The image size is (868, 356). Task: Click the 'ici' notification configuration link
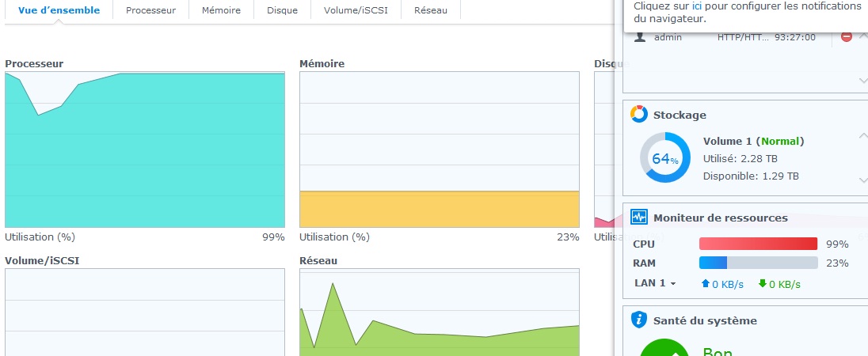[697, 6]
